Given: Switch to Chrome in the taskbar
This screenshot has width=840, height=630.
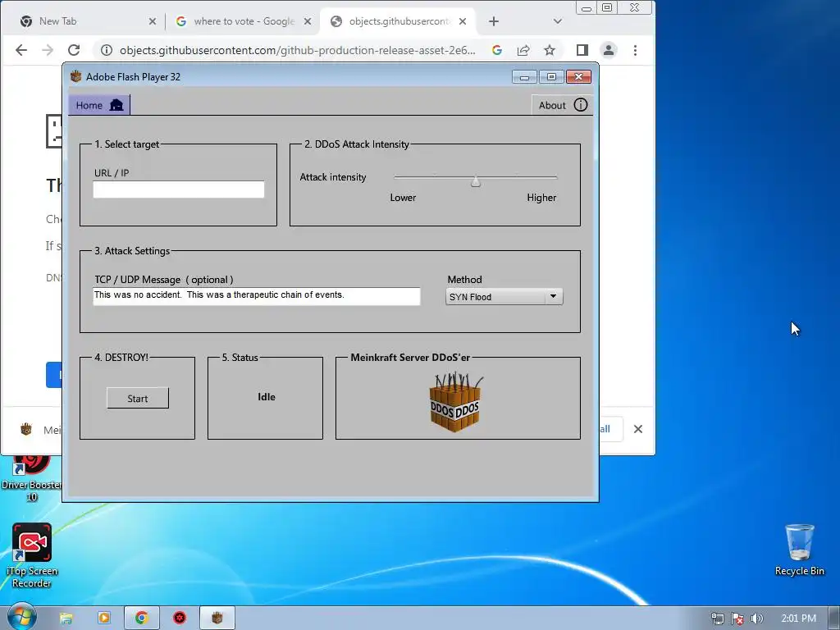Looking at the screenshot, I should click(141, 619).
